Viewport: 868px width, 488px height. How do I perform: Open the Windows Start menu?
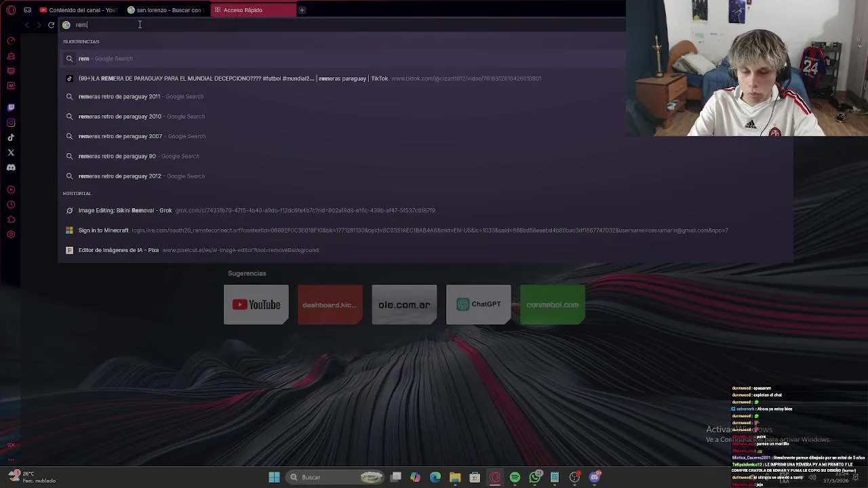click(x=274, y=477)
